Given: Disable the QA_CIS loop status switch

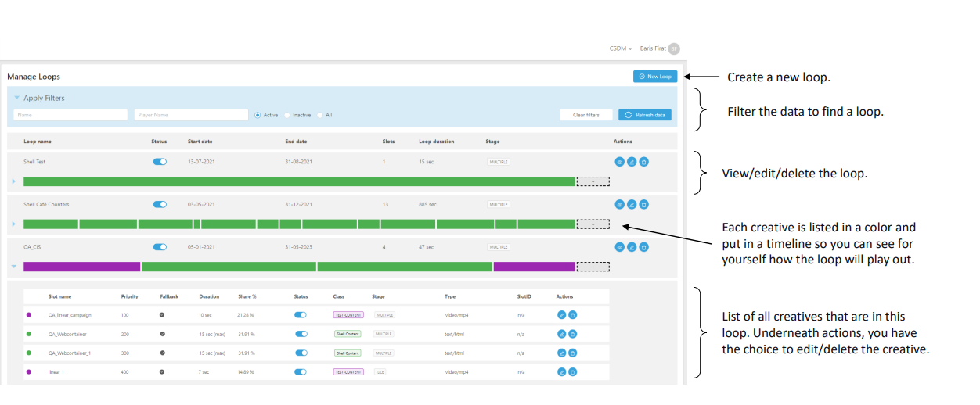Looking at the screenshot, I should [160, 247].
